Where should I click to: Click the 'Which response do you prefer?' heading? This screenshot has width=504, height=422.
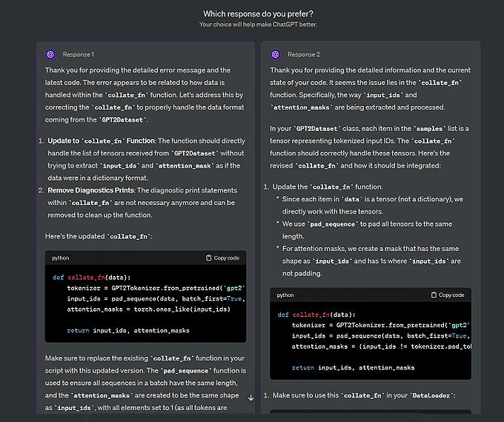pos(257,14)
